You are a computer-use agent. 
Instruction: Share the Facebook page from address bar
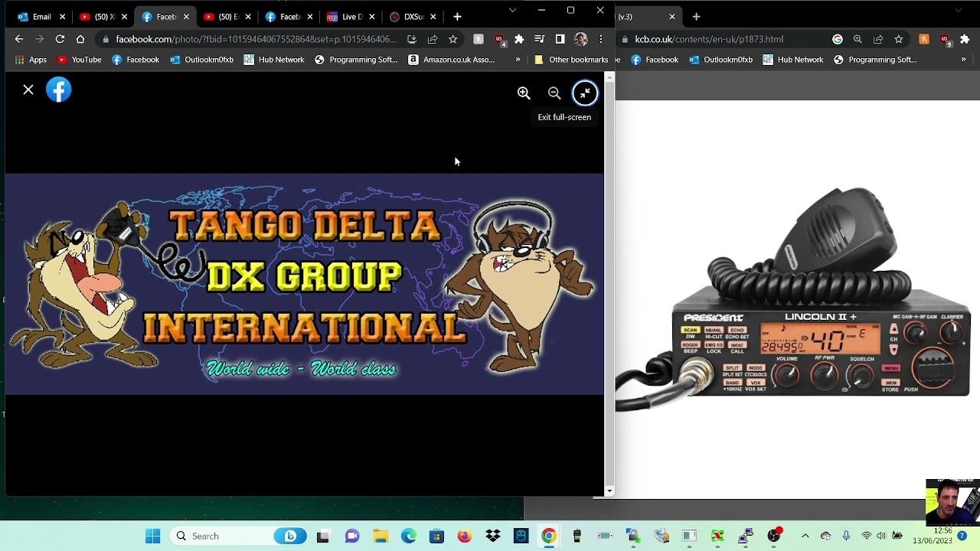(x=433, y=39)
